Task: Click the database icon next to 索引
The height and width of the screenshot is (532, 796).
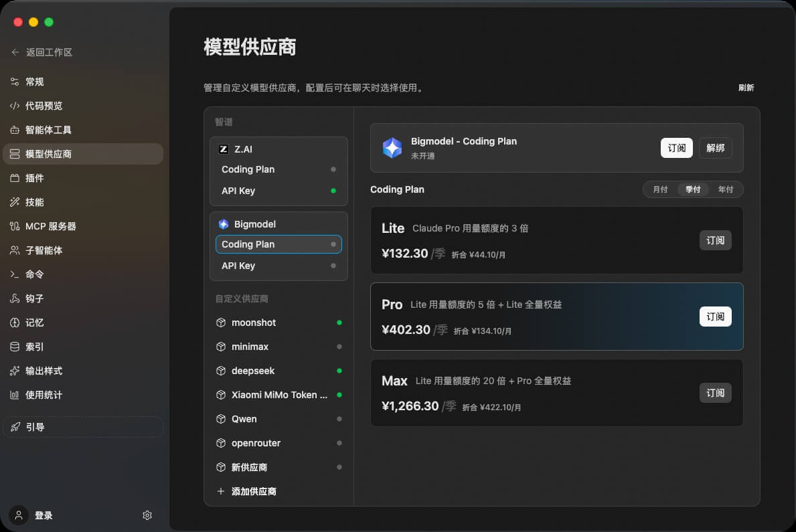Action: pyautogui.click(x=15, y=347)
